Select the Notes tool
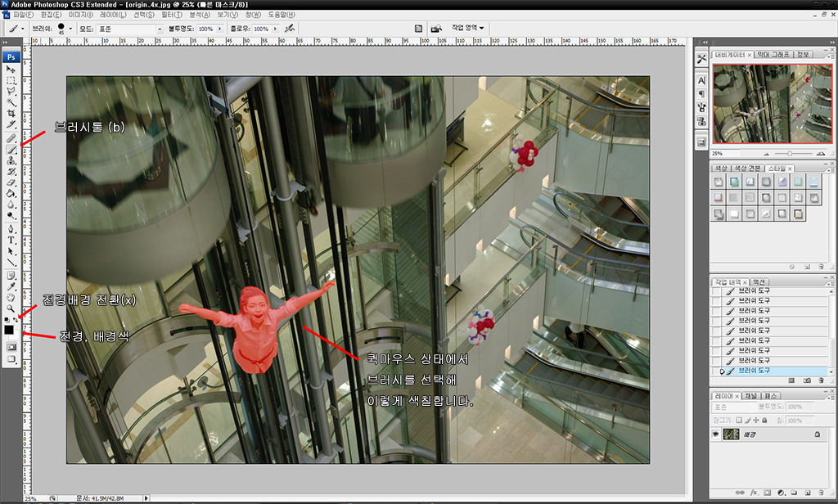 11,276
